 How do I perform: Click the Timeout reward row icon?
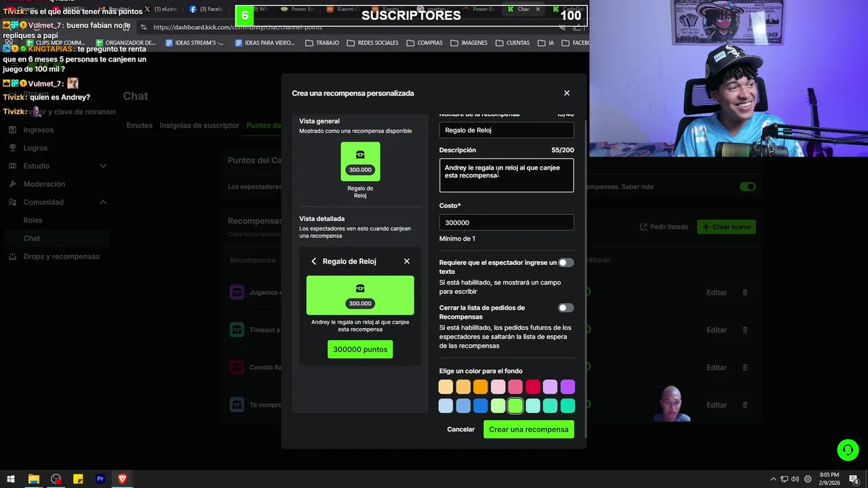coord(237,330)
